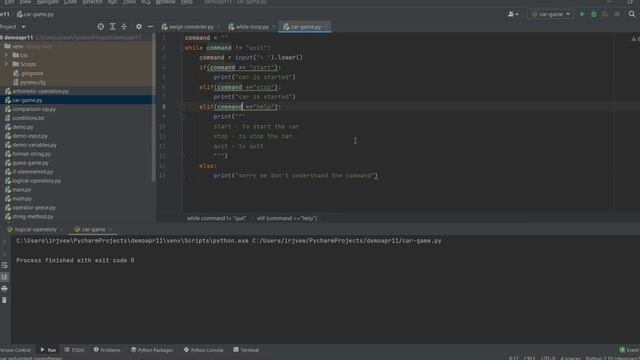Screen dimensions: 640x360
Task: Open guess-game.py in project tree
Action: 30,163
